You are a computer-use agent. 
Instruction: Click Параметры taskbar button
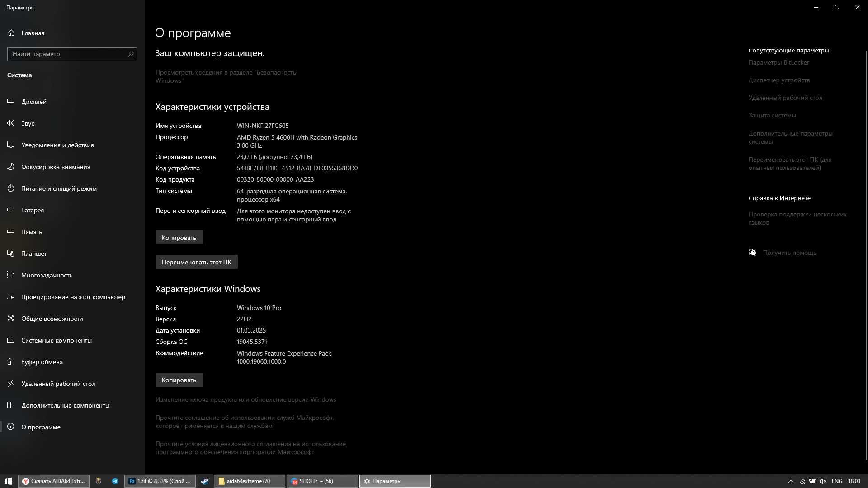[x=395, y=481]
